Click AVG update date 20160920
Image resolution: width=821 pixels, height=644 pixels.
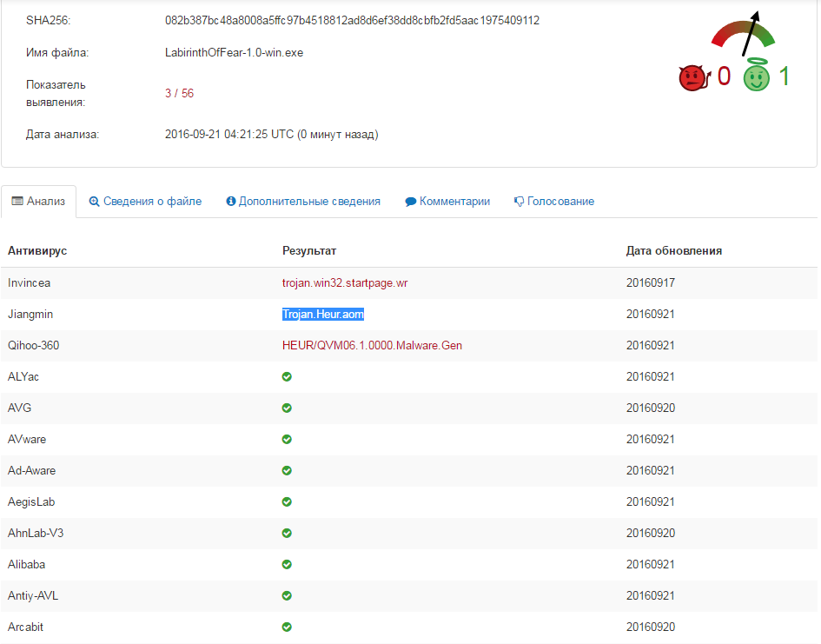tap(651, 408)
